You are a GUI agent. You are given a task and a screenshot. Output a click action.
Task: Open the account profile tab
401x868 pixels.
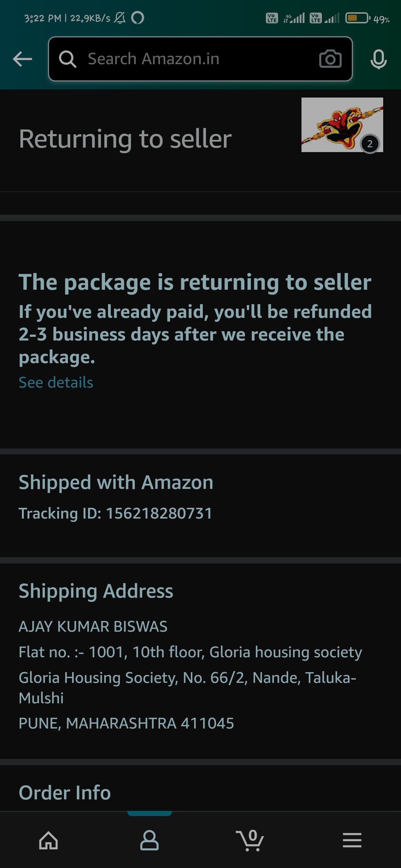pos(149,840)
